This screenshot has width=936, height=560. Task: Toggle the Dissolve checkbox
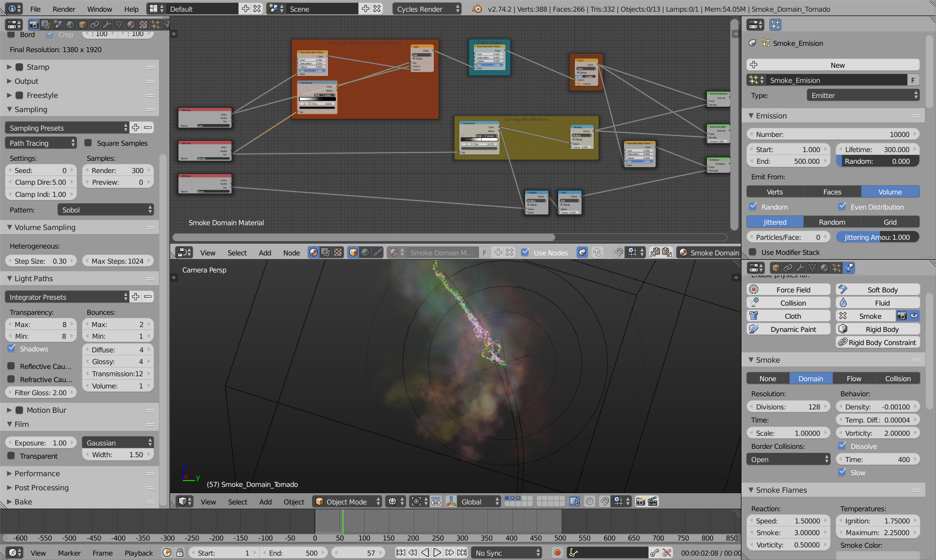pos(842,446)
